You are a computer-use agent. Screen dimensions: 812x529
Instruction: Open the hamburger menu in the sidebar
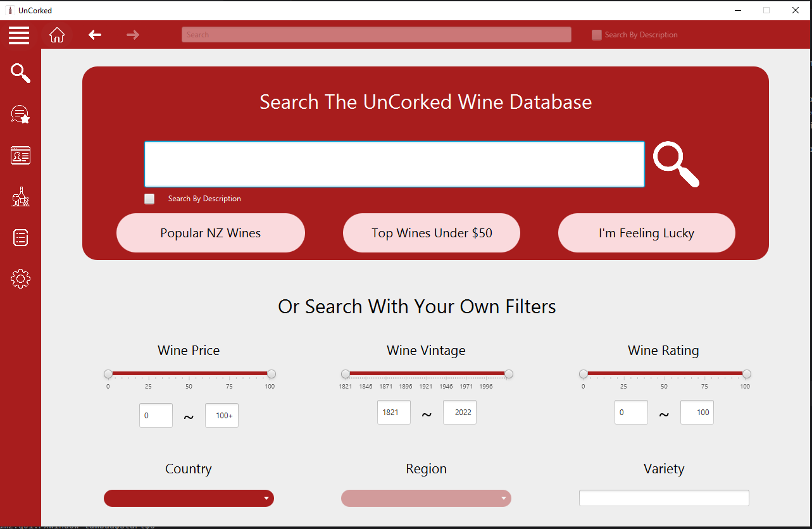tap(19, 35)
